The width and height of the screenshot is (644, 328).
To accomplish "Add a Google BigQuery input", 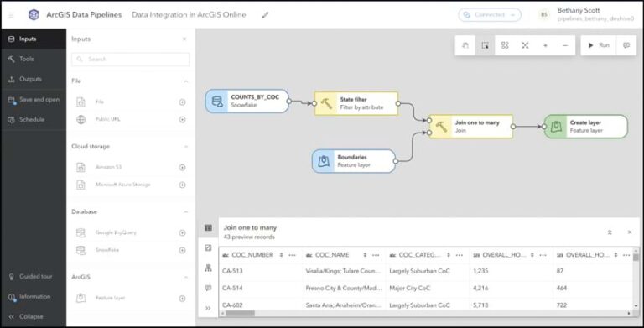I will pos(182,232).
